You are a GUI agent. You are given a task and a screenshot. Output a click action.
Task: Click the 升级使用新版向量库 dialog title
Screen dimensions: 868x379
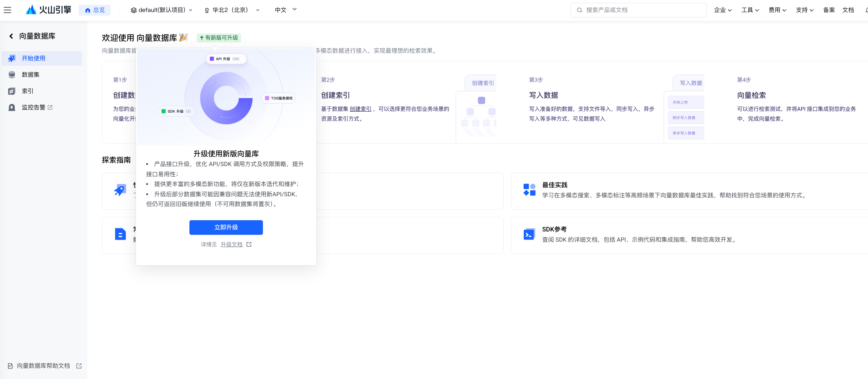(226, 154)
